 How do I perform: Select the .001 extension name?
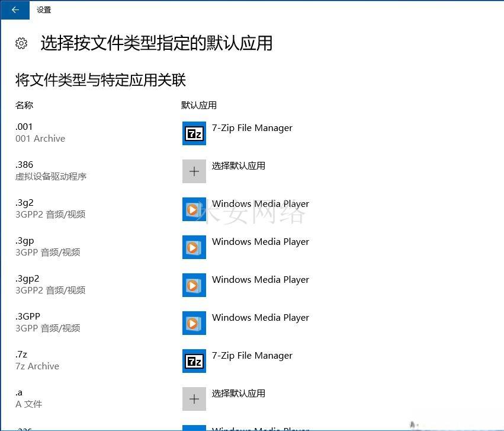click(24, 127)
